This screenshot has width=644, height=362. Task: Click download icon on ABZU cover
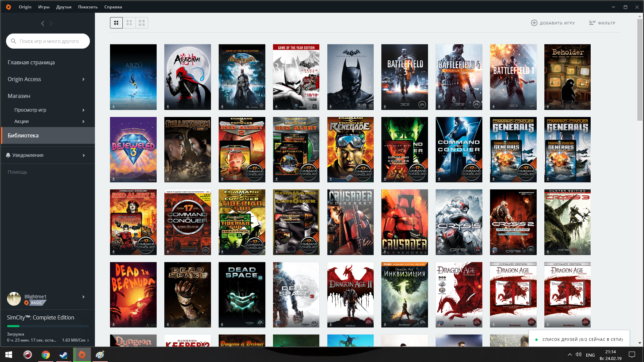[113, 107]
